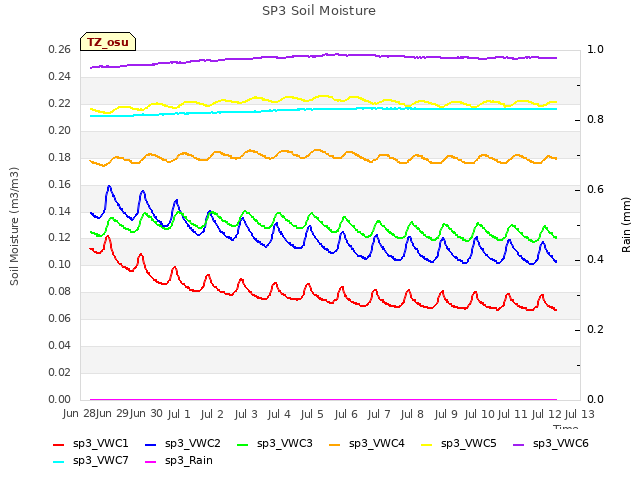Select the sp3_VWC5 legend entry
Image resolution: width=640 pixels, height=480 pixels.
pos(459,444)
